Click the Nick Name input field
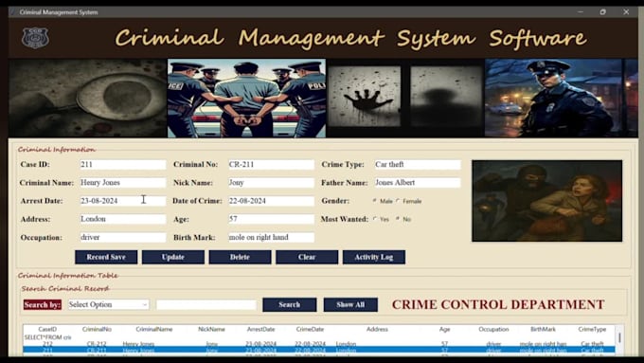The image size is (644, 363). pyautogui.click(x=271, y=183)
